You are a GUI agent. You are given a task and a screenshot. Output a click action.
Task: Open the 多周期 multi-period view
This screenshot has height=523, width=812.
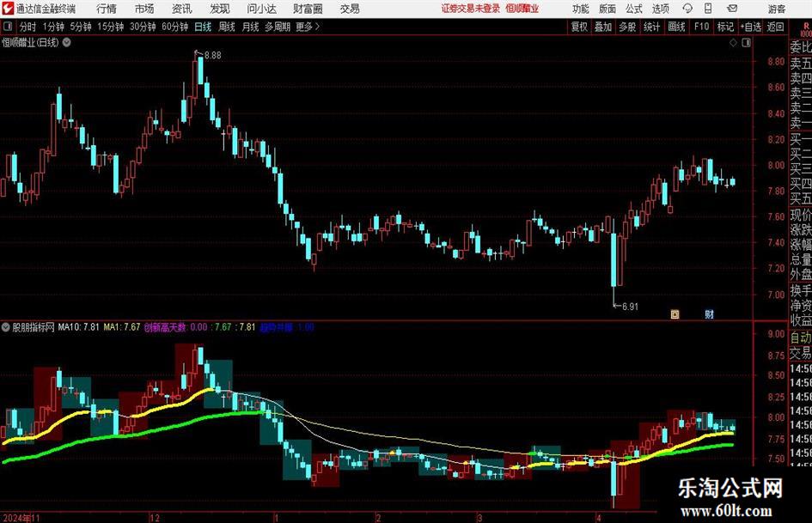278,27
